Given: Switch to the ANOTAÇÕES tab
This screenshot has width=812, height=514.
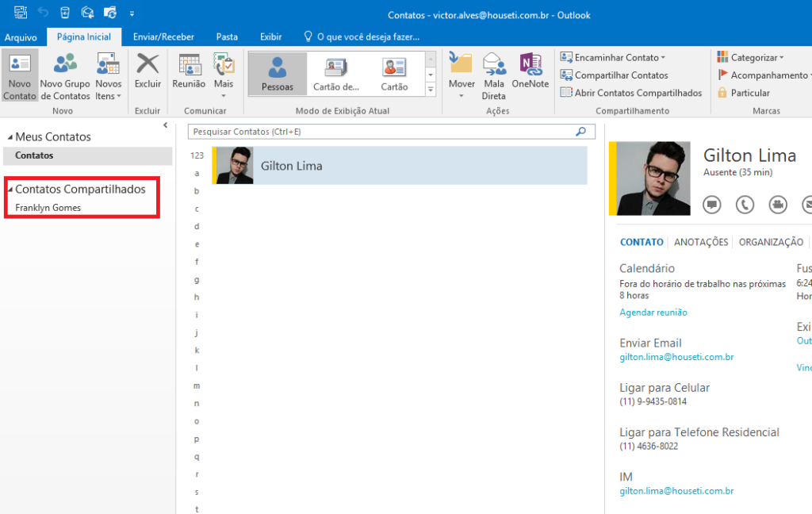Looking at the screenshot, I should pyautogui.click(x=701, y=243).
